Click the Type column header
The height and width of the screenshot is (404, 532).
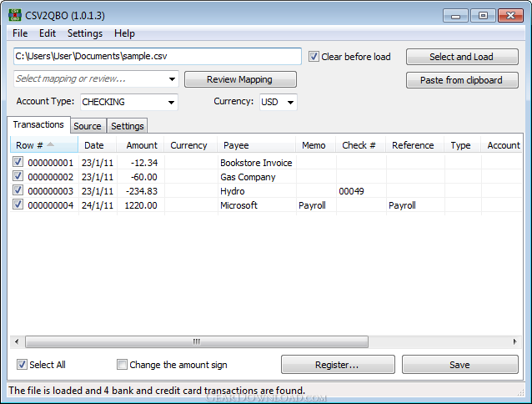[463, 145]
